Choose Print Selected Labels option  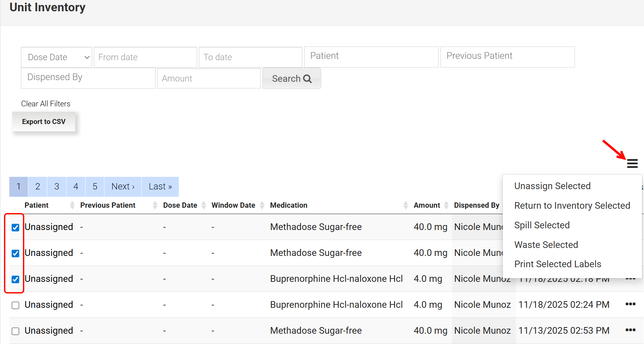coord(558,264)
